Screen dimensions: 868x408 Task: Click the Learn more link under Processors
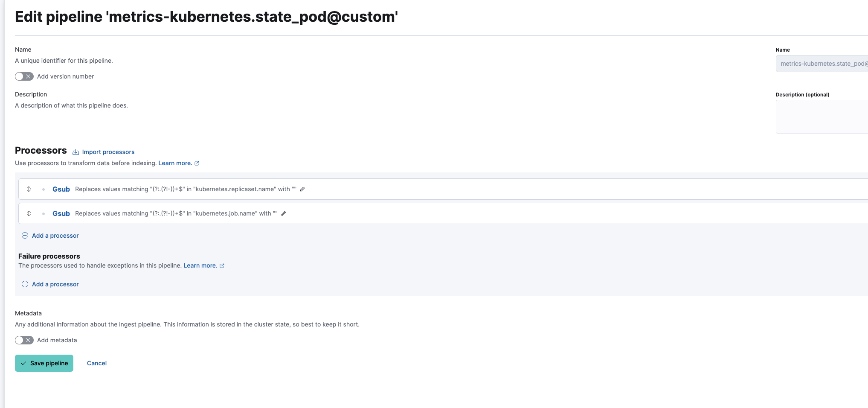(x=175, y=163)
